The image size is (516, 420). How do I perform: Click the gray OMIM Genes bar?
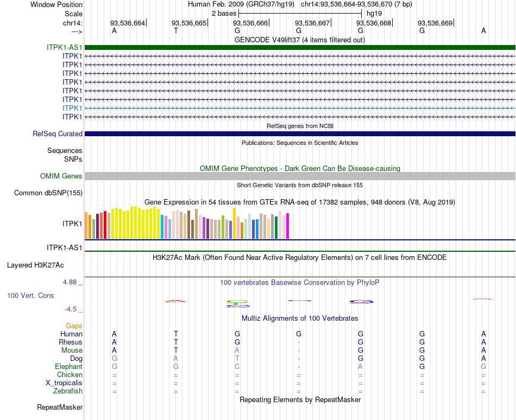pyautogui.click(x=300, y=176)
